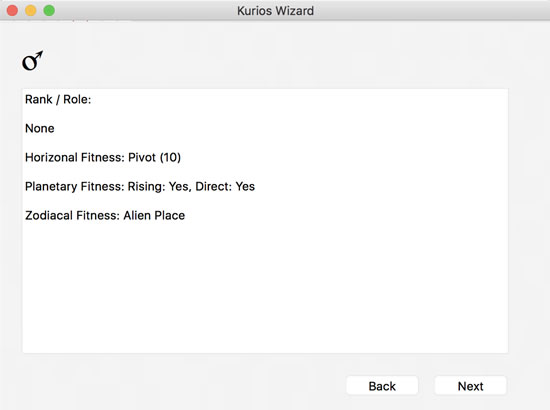The height and width of the screenshot is (410, 550).
Task: Close the Kurios Wizard window
Action: click(x=12, y=11)
